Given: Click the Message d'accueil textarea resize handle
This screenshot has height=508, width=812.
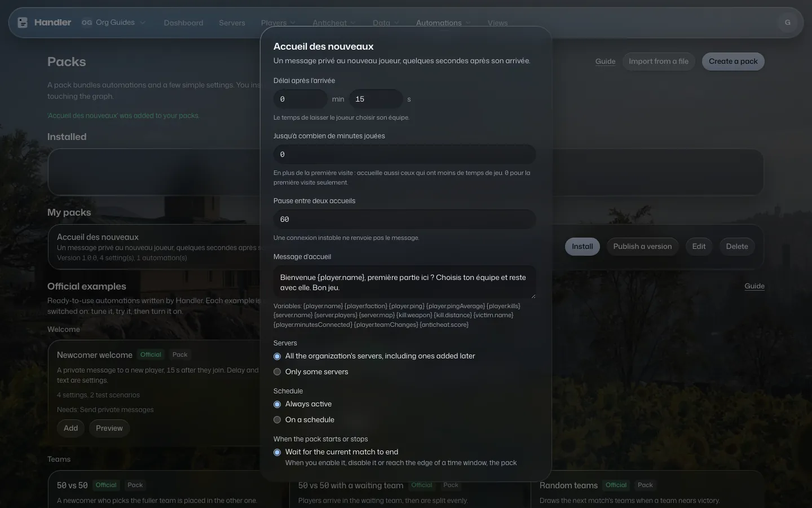Looking at the screenshot, I should [x=532, y=295].
